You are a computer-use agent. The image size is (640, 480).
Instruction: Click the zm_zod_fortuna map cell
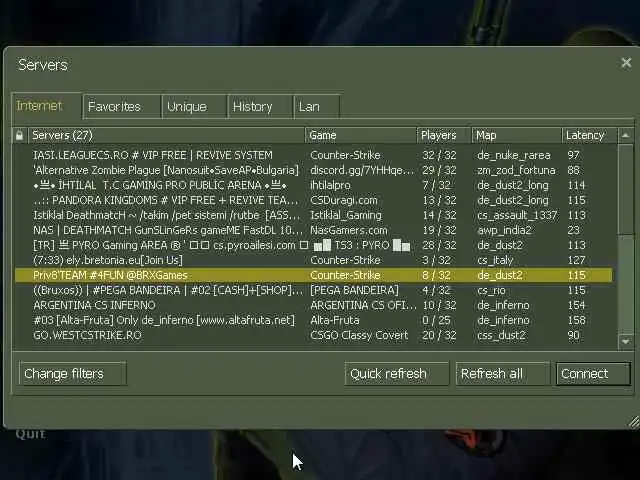(516, 170)
